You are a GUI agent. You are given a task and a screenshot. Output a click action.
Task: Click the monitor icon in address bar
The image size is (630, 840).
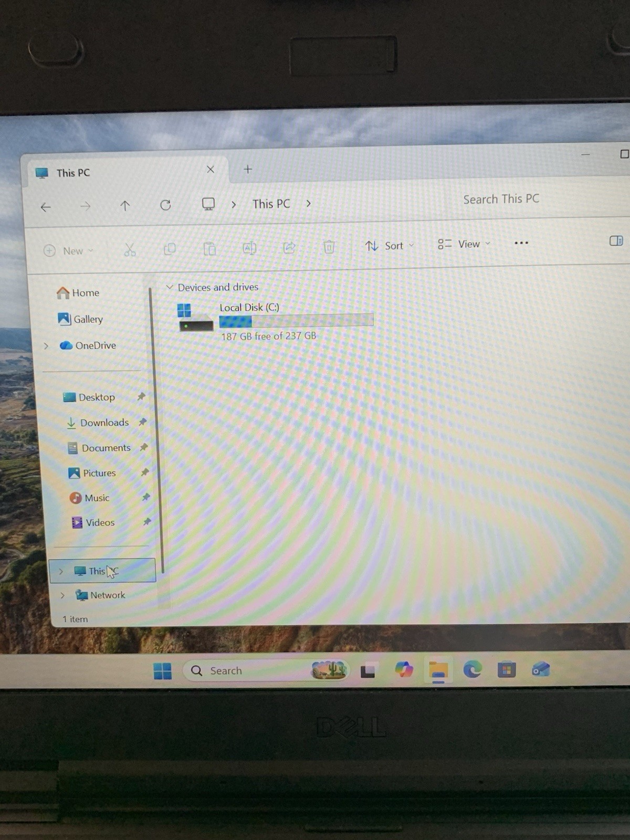(208, 204)
